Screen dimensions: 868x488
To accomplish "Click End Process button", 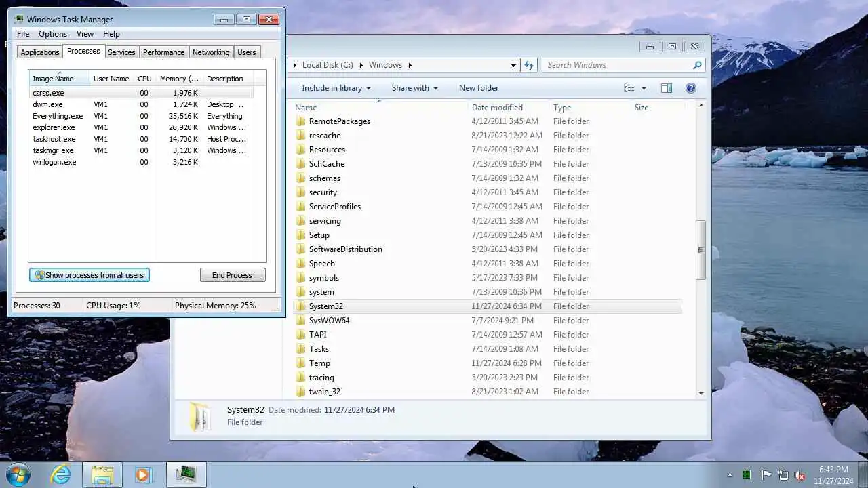I will coord(233,275).
